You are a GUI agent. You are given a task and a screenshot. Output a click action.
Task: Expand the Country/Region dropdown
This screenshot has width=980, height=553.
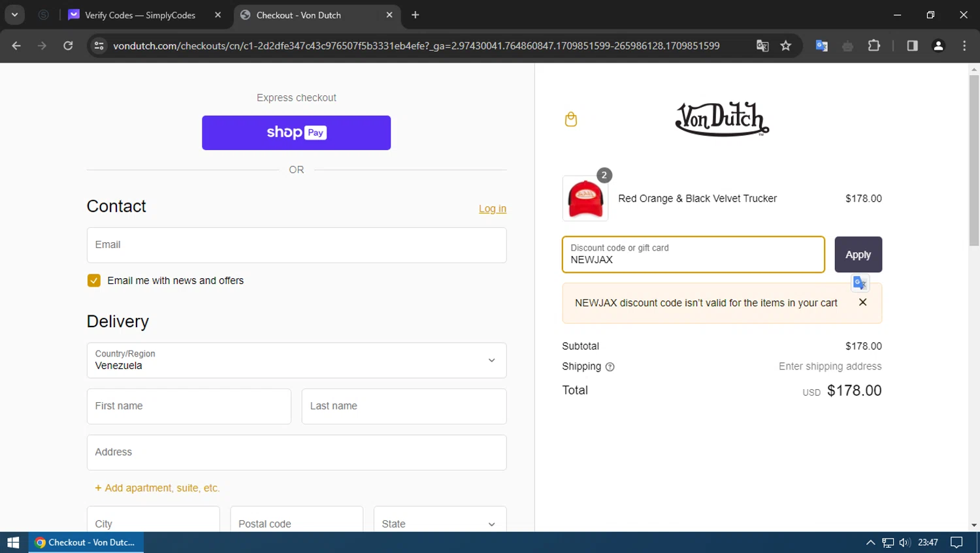(297, 360)
